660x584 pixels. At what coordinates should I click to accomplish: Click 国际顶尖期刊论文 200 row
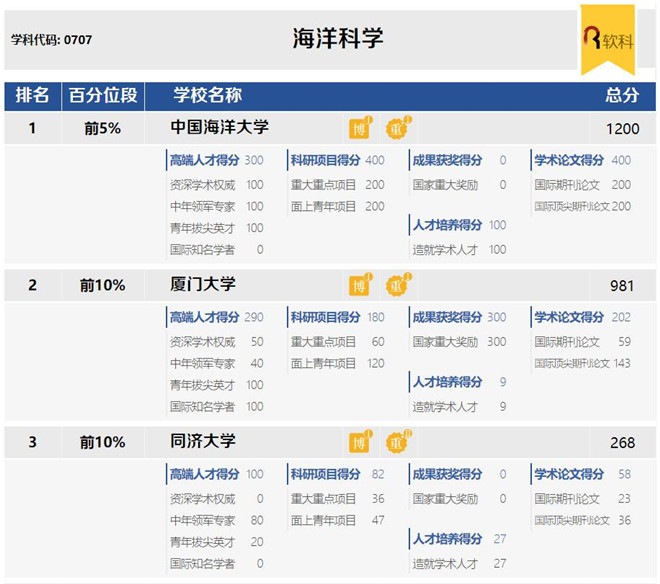point(583,206)
